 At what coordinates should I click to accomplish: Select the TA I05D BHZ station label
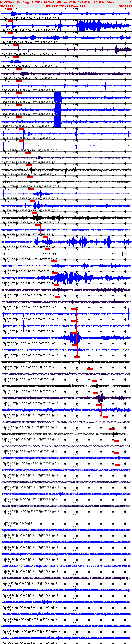[30, 583]
